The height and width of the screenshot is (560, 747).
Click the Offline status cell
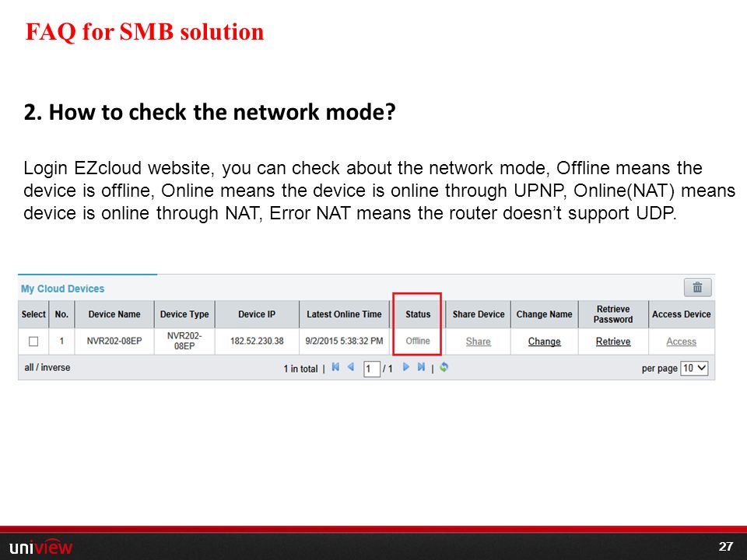418,341
